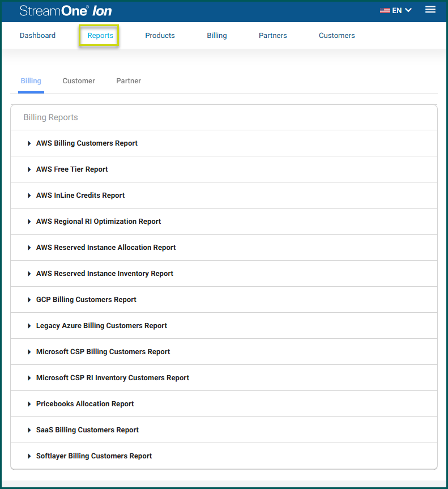Click the 'GCP Billing Customers Report' title
448x489 pixels.
[86, 299]
